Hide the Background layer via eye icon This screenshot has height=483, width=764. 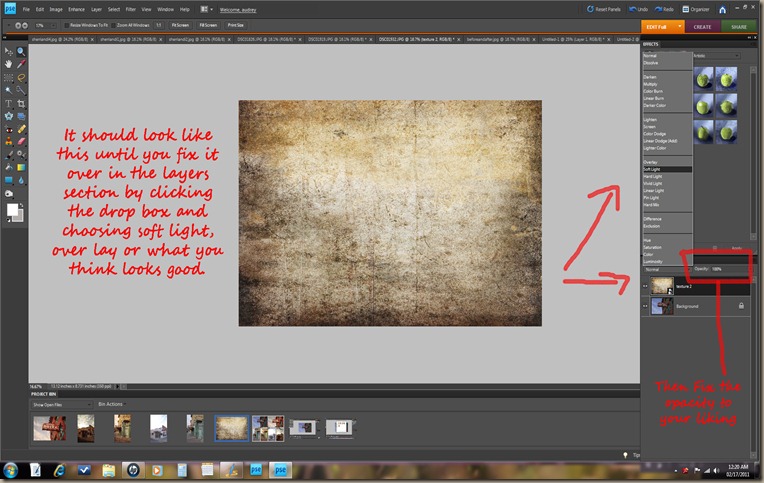(645, 307)
